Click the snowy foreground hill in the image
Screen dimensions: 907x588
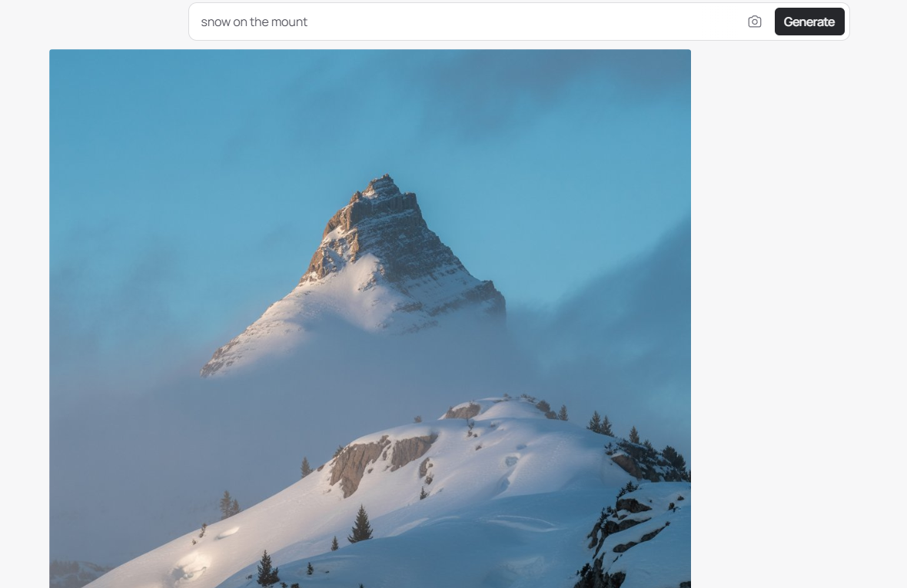(x=405, y=503)
